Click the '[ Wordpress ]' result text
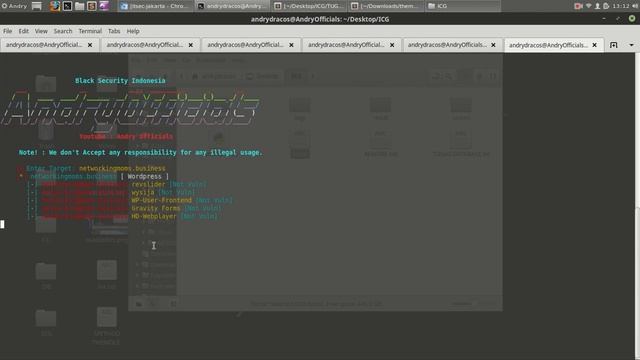This screenshot has height=360, width=640. point(144,176)
